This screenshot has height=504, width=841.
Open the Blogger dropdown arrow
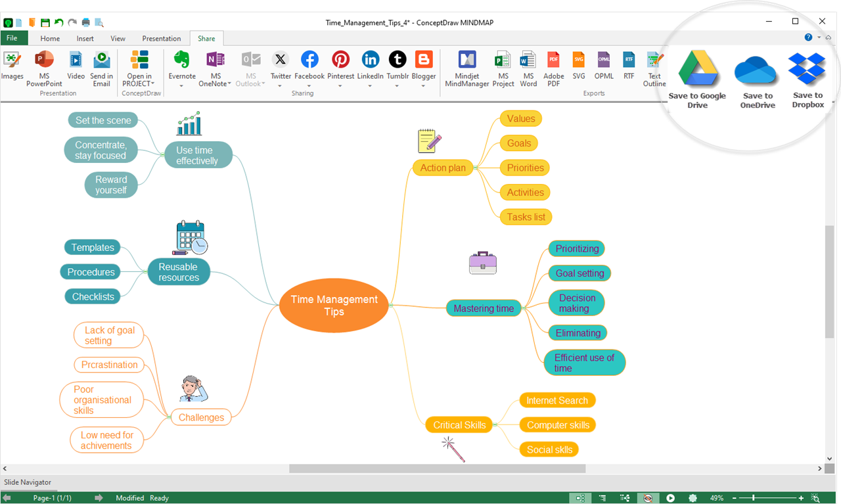(x=424, y=85)
